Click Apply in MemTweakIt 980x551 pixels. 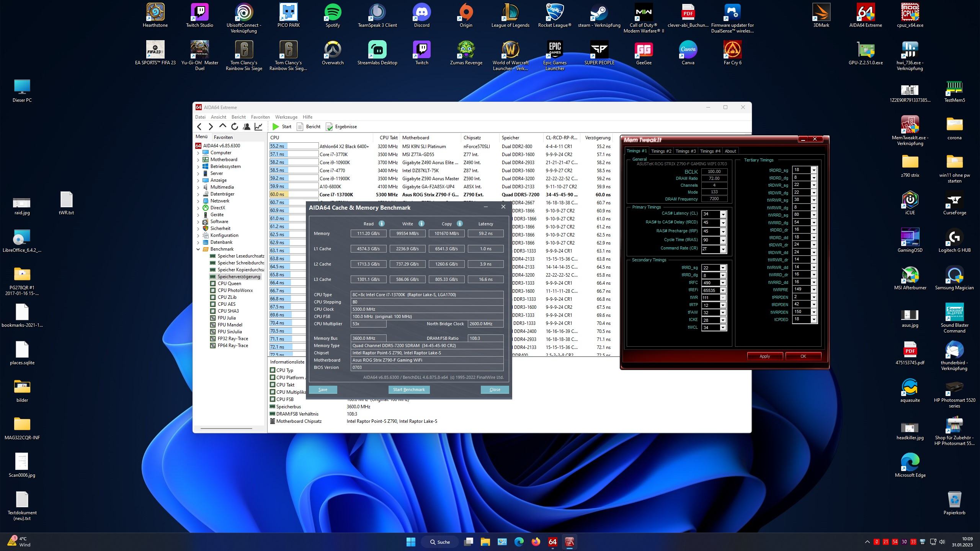tap(764, 356)
